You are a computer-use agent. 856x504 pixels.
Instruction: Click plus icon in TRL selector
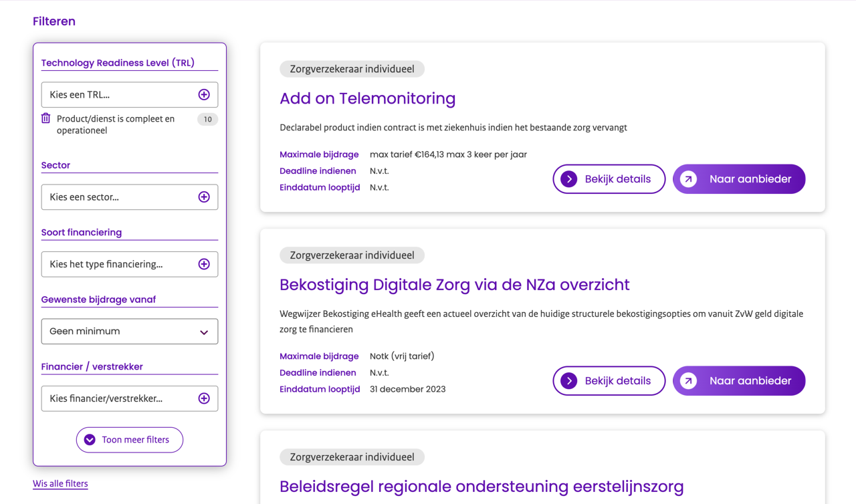[204, 95]
